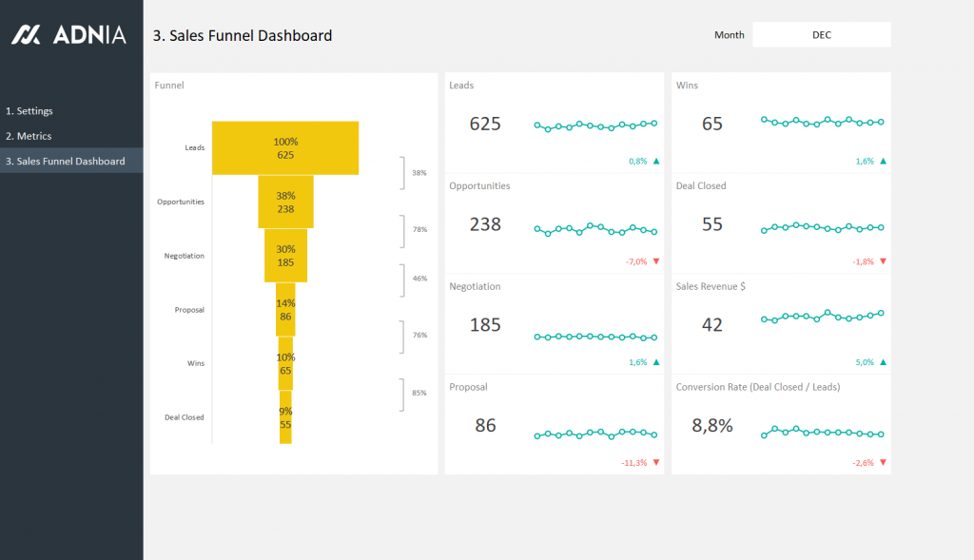The image size is (974, 560).
Task: Open the Month selector showing DEC
Action: [x=821, y=34]
